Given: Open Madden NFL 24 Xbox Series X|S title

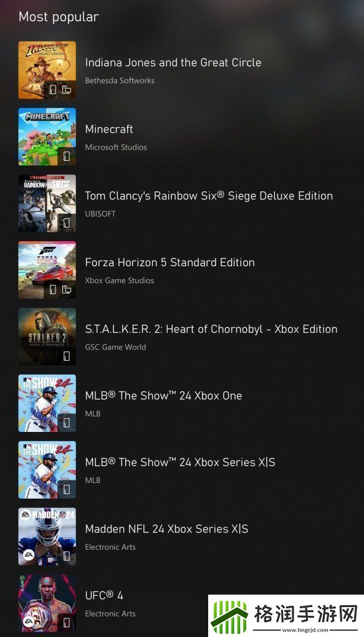Looking at the screenshot, I should 166,529.
